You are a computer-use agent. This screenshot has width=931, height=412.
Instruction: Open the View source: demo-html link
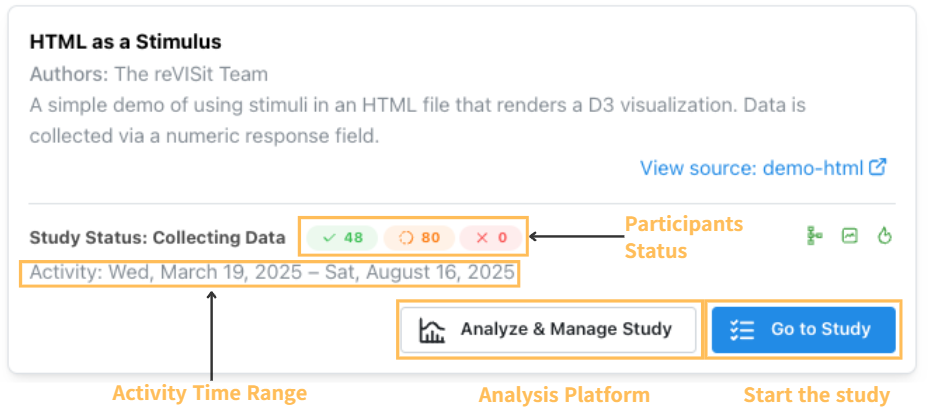(752, 168)
